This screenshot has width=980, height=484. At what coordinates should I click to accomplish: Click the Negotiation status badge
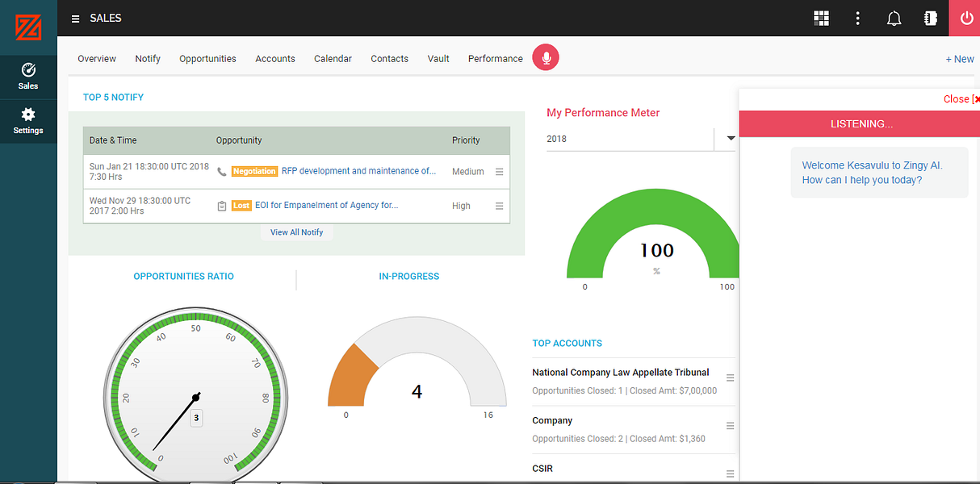[254, 171]
